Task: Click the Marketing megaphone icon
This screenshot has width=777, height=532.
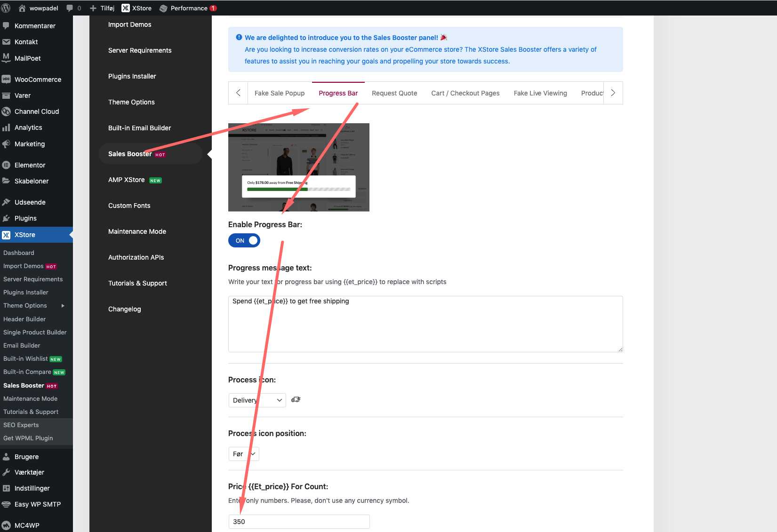Action: (x=6, y=144)
